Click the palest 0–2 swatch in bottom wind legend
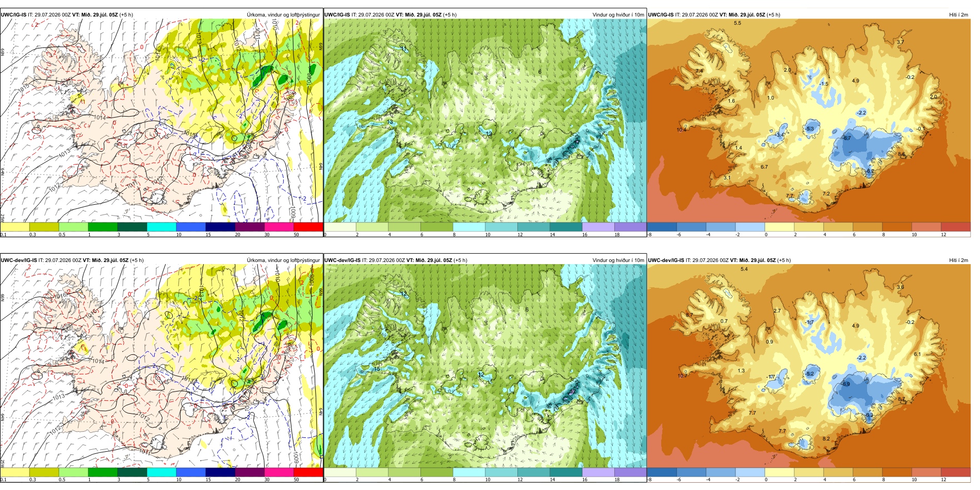 (x=340, y=472)
